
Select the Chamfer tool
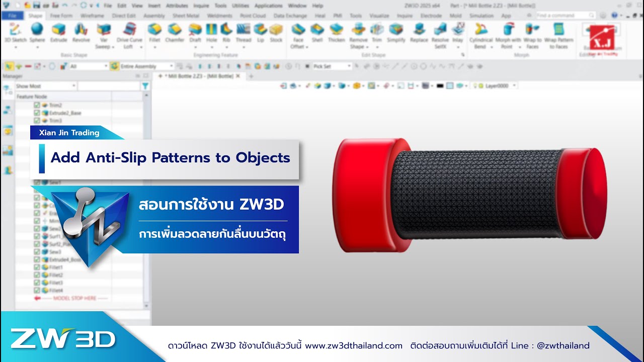[x=175, y=33]
